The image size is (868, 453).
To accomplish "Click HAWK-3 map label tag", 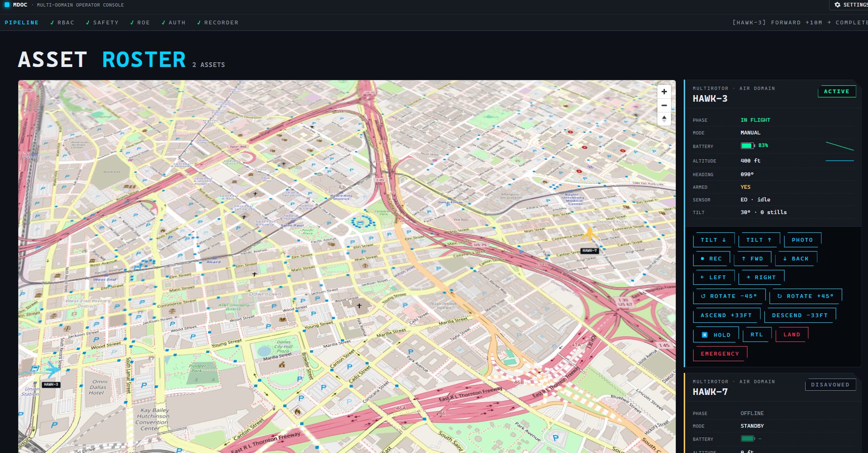I will tap(51, 385).
